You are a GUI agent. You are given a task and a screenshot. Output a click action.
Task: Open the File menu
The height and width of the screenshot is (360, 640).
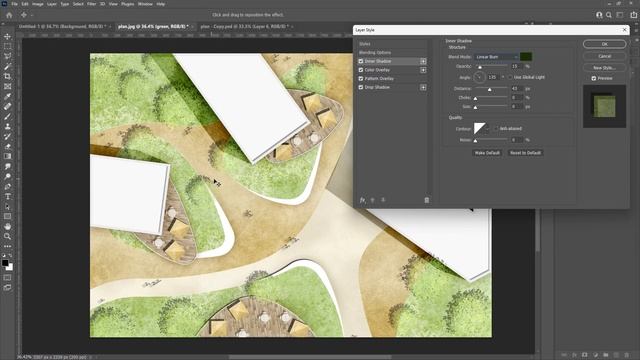pyautogui.click(x=14, y=4)
